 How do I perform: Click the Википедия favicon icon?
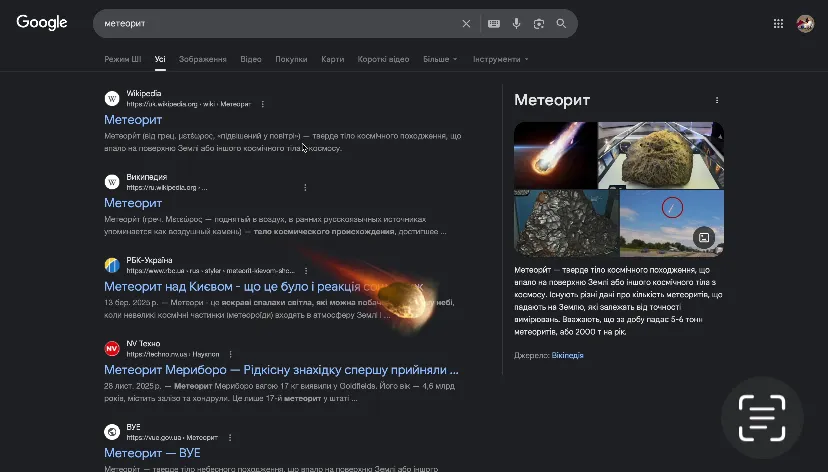112,182
